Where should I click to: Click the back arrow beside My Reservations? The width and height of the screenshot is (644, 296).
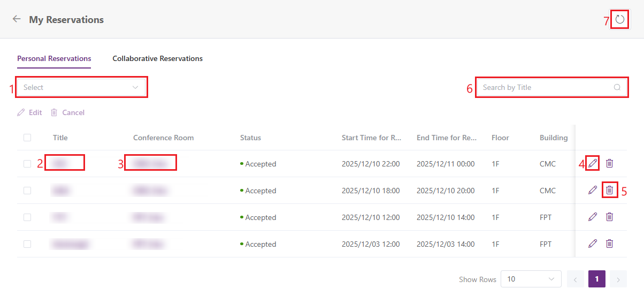coord(17,19)
